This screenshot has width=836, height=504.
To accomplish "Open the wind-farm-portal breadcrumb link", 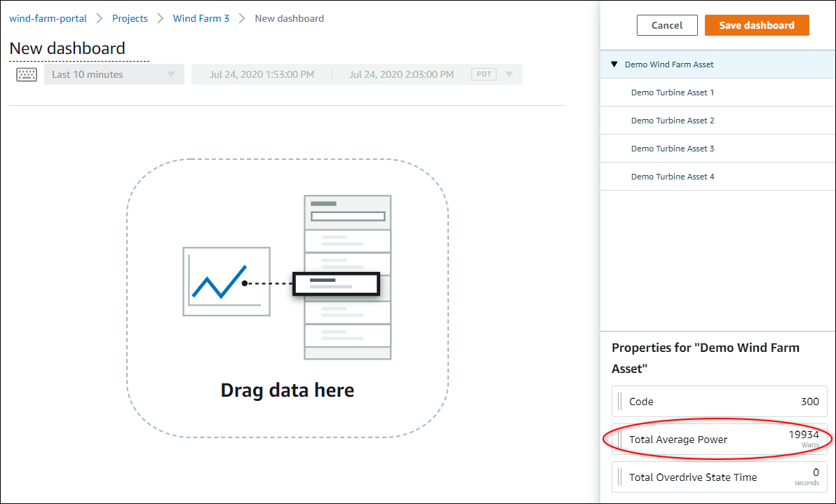I will 48,18.
